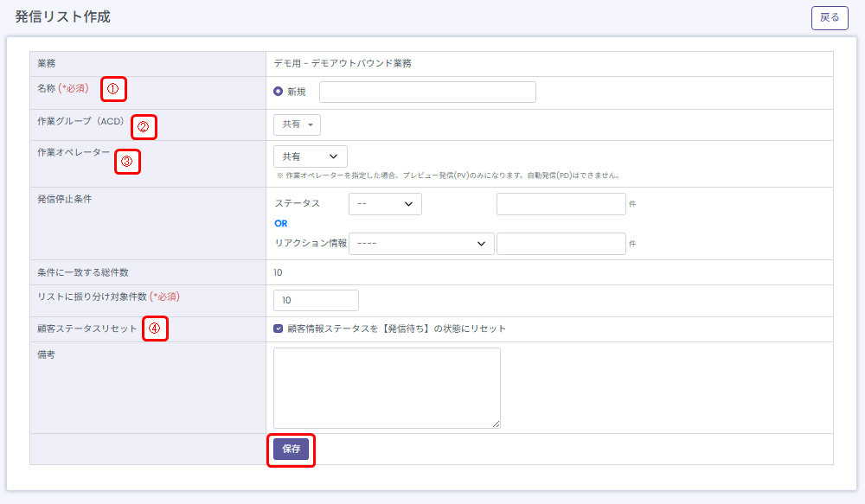Screen dimensions: 865x504
Task: Open the ステータス dropdown in 発信停止条件
Action: [385, 204]
